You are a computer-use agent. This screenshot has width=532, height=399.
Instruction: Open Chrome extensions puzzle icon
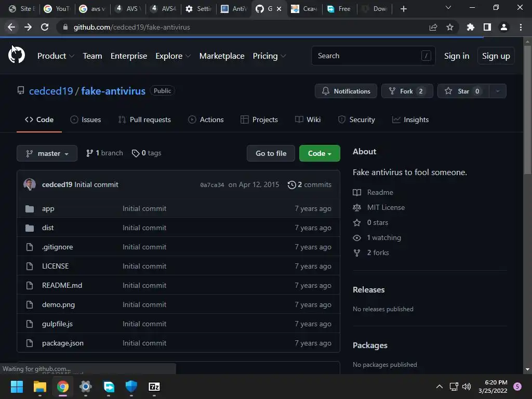(x=470, y=27)
